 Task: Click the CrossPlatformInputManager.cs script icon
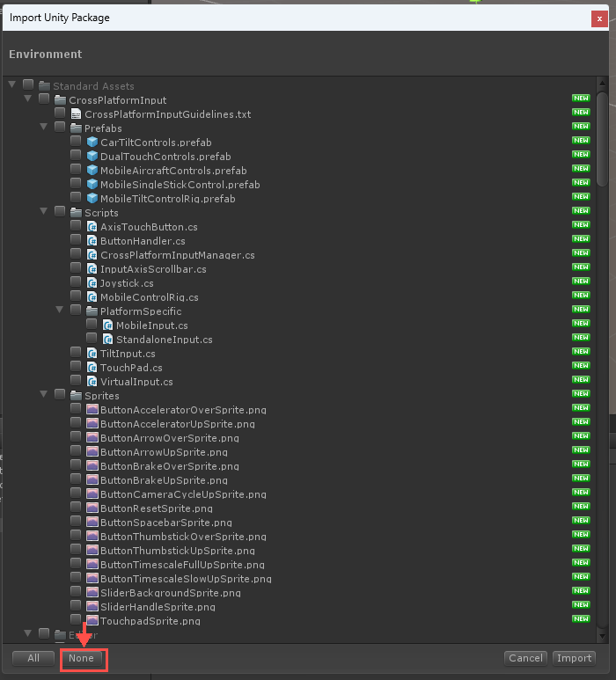(92, 255)
